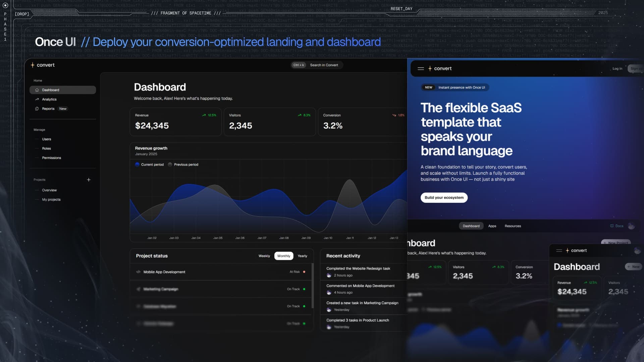644x362 pixels.
Task: Click the circular target icon at top-left
Action: tap(5, 5)
